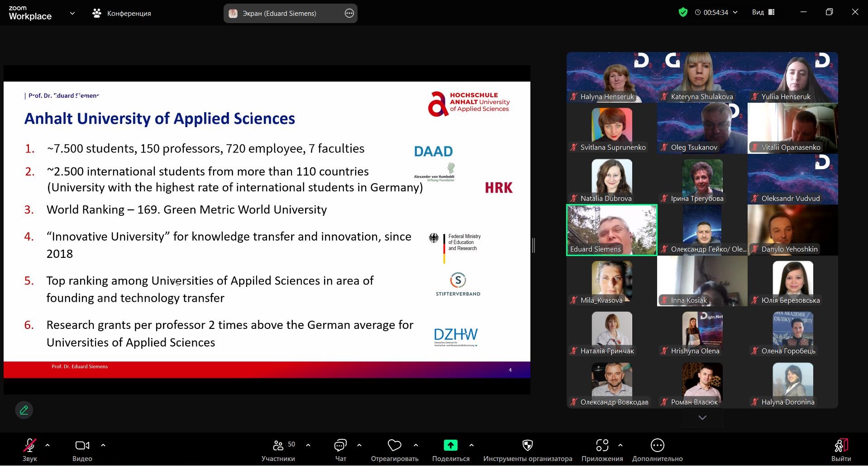This screenshot has height=466, width=868.
Task: Open Инструменты организатора shield icon
Action: [x=527, y=446]
